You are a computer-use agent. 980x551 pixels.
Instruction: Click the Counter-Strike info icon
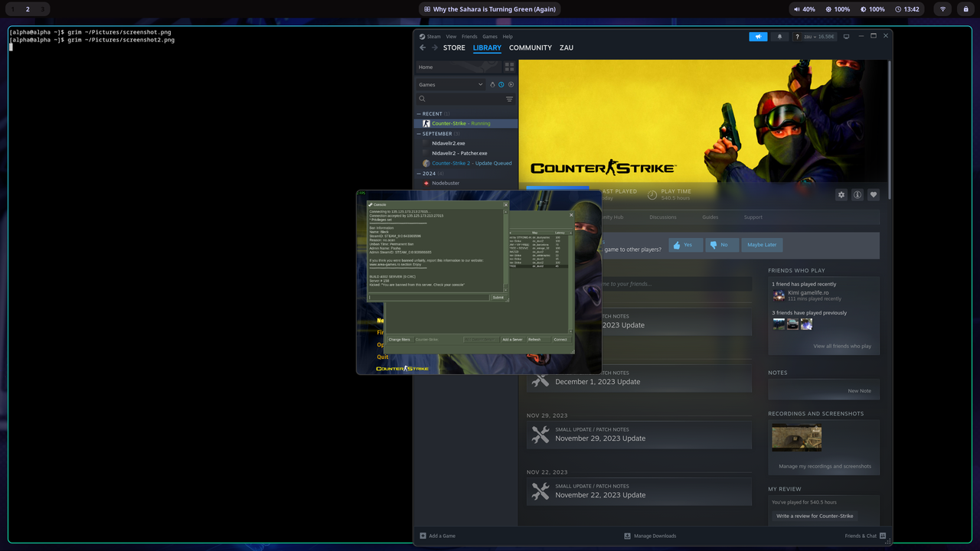(x=857, y=194)
